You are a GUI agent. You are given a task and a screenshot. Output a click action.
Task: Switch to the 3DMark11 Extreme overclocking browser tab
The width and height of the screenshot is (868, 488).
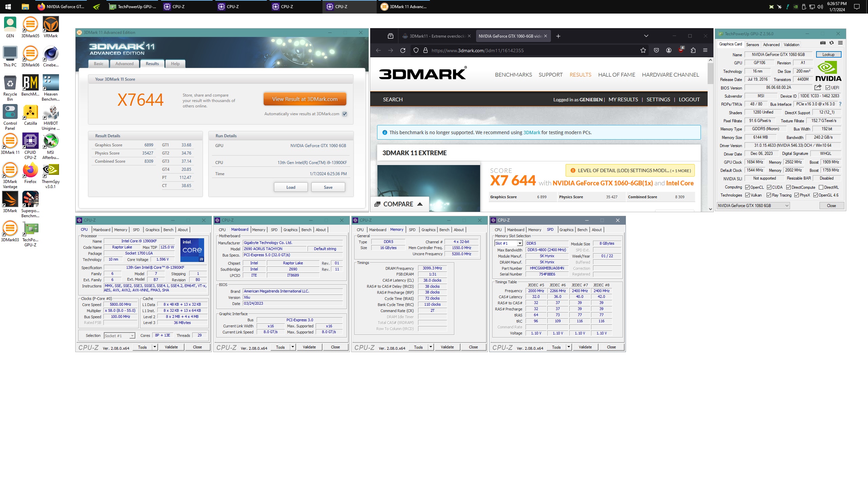pyautogui.click(x=437, y=36)
